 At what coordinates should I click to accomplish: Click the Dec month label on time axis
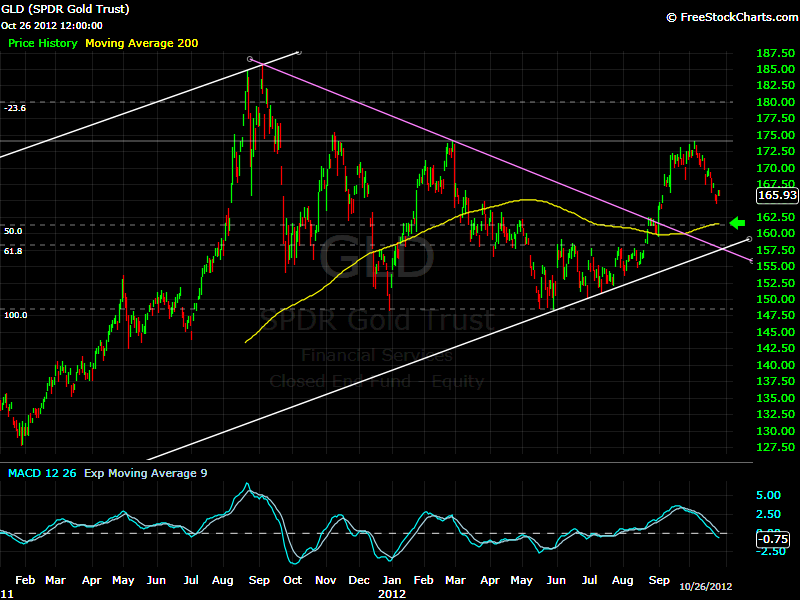[x=359, y=580]
